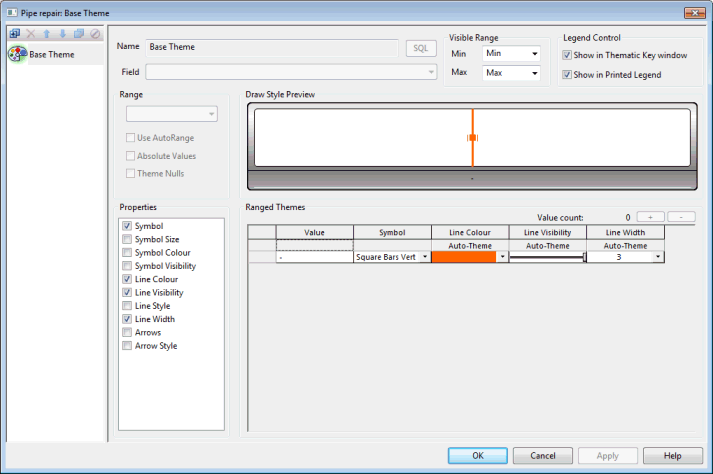The height and width of the screenshot is (474, 713).
Task: Click the plus button to add value
Action: 651,217
